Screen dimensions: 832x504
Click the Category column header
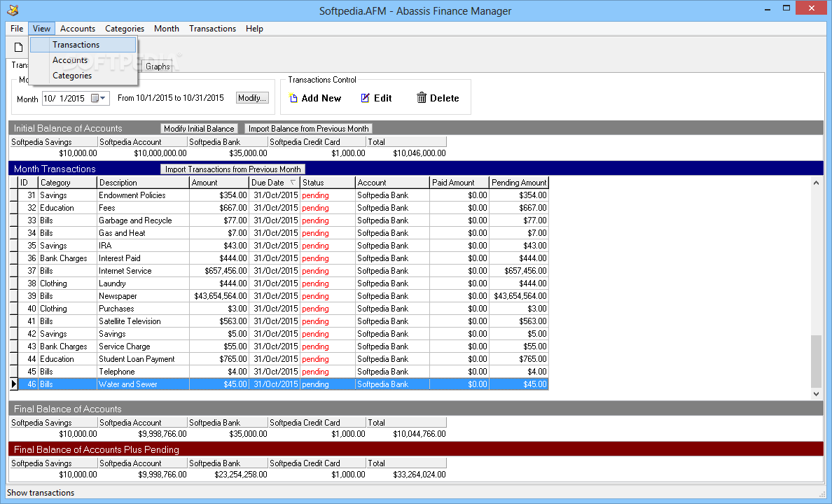pos(68,183)
